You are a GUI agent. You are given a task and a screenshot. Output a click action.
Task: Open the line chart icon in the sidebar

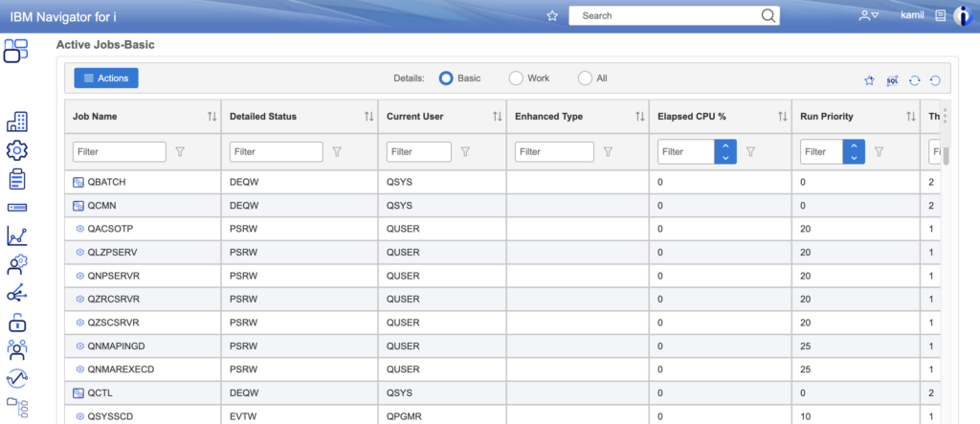17,235
